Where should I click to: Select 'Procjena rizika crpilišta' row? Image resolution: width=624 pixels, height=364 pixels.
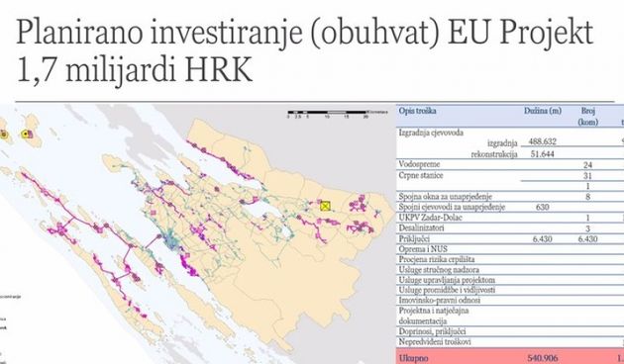click(x=437, y=259)
